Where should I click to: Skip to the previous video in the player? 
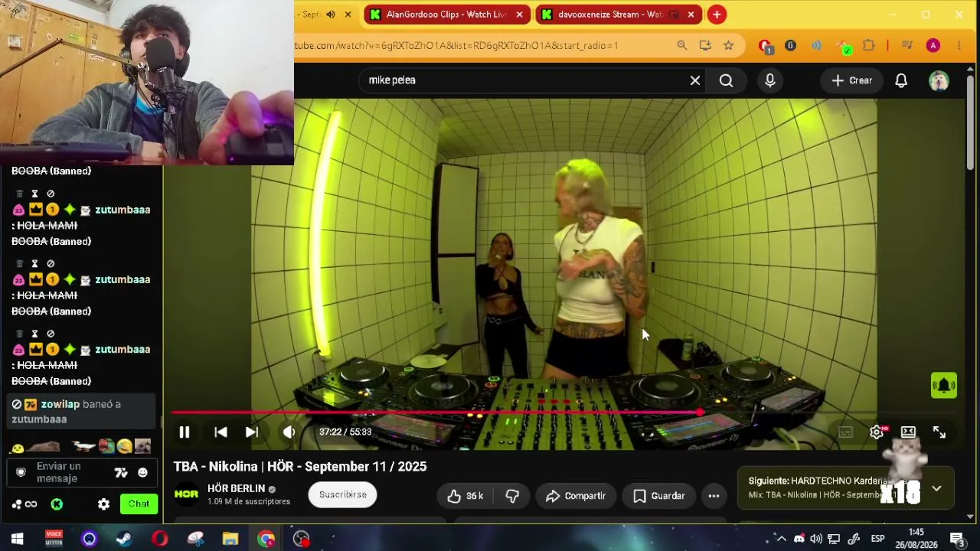click(x=220, y=432)
